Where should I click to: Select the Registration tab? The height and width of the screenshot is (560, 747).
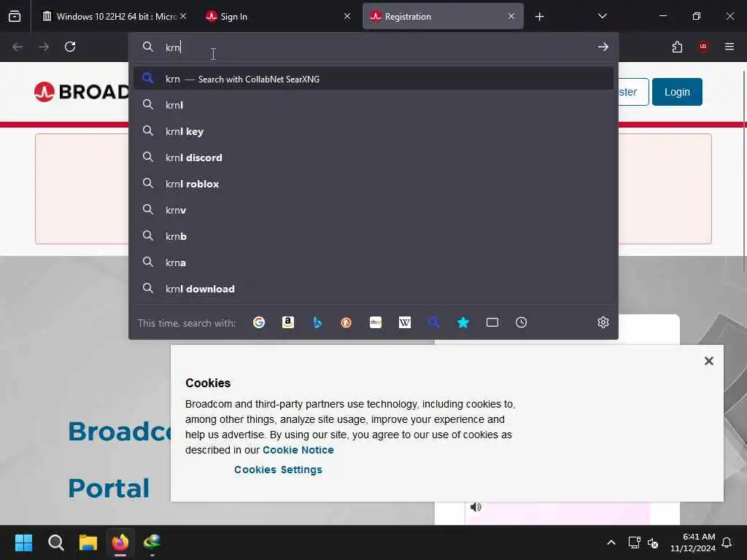pyautogui.click(x=443, y=17)
